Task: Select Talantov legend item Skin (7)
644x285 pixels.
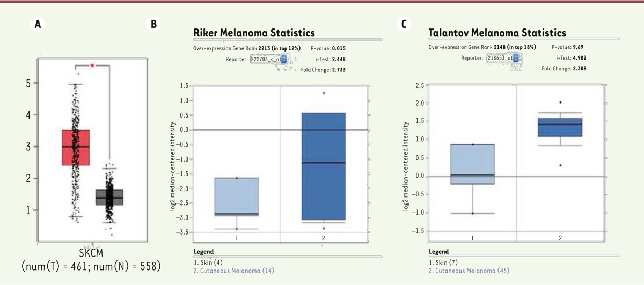Action: tap(442, 262)
